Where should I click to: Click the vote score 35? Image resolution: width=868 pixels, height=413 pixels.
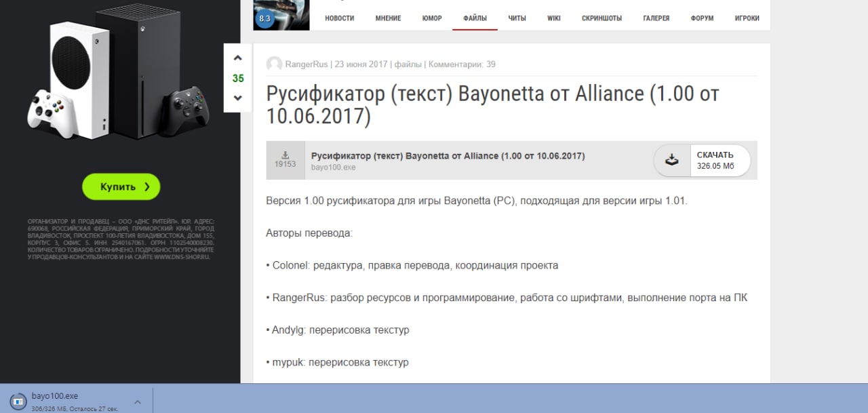pyautogui.click(x=238, y=79)
